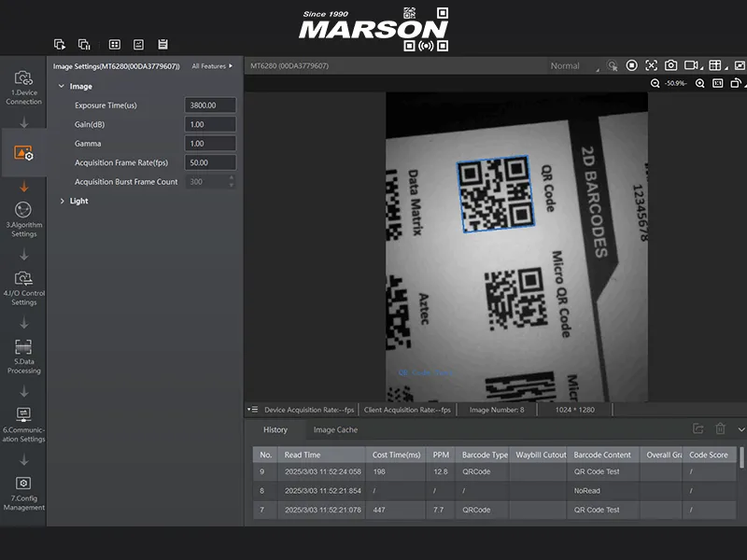Click the history table vertical scrollbar

click(741, 457)
